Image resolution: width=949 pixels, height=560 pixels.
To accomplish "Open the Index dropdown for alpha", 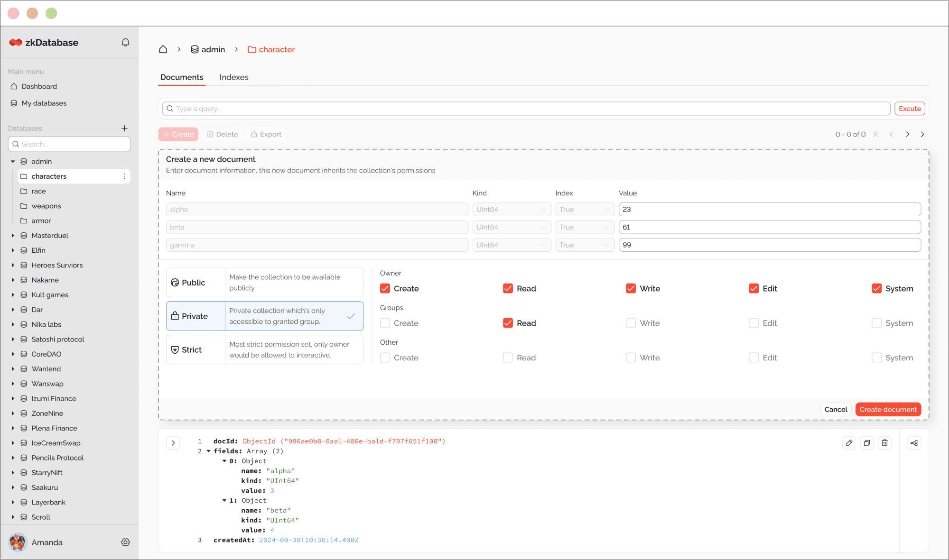I will [x=585, y=210].
